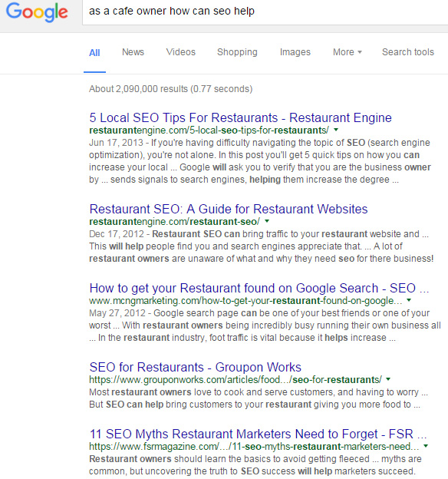Expand arrow beside fsrmagazine.com URL

click(426, 446)
